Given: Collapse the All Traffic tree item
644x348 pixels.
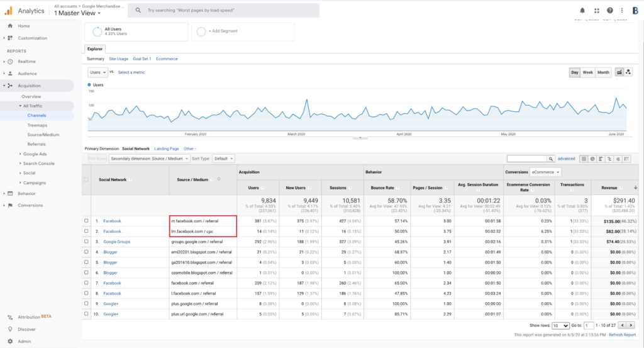Looking at the screenshot, I should (21, 106).
